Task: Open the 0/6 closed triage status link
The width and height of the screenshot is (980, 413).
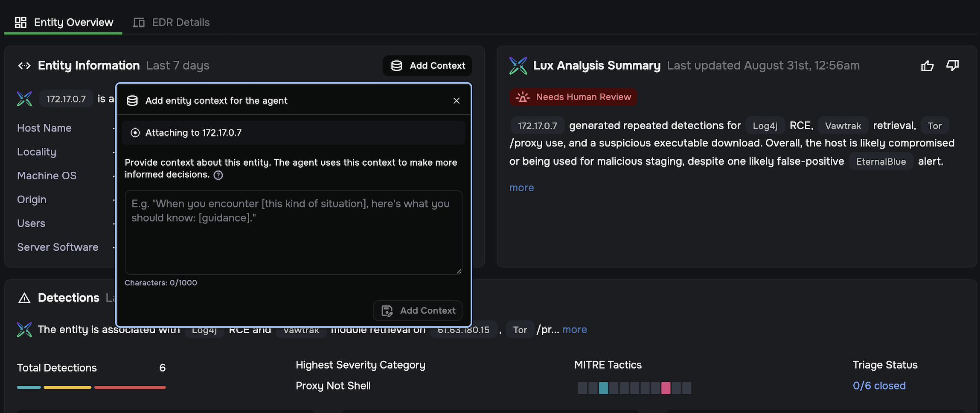Action: tap(879, 386)
